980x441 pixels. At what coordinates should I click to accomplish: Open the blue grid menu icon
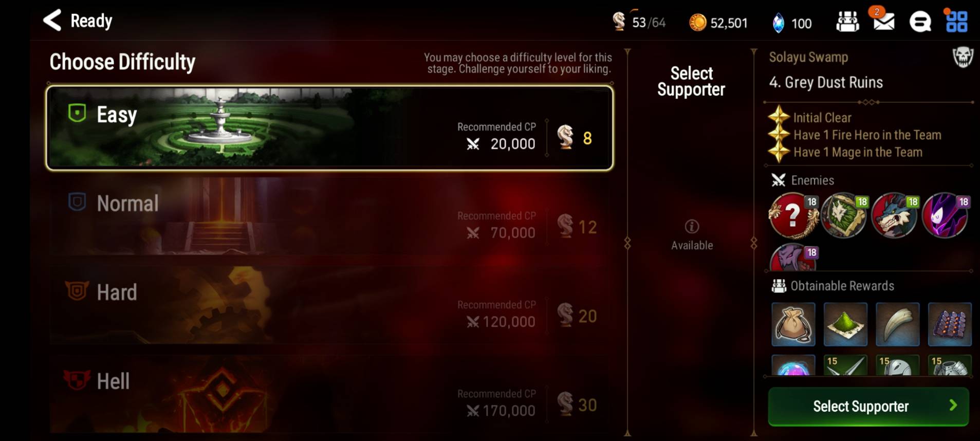[x=956, y=21]
